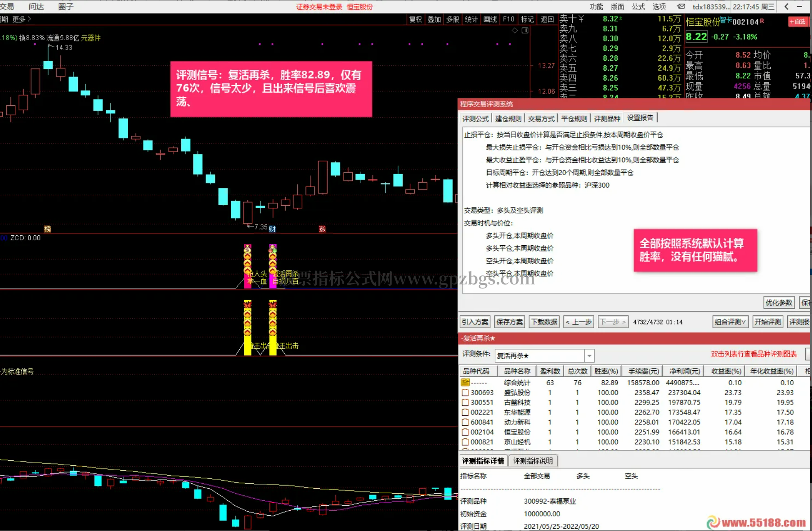The height and width of the screenshot is (531, 812).
Task: Click the F10 toolbar button
Action: tap(509, 19)
